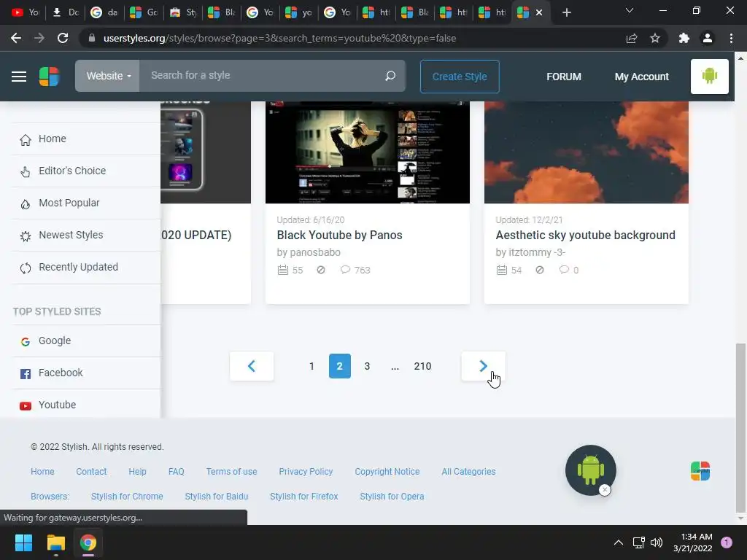
Task: Click in the Search for a style field
Action: click(x=262, y=76)
